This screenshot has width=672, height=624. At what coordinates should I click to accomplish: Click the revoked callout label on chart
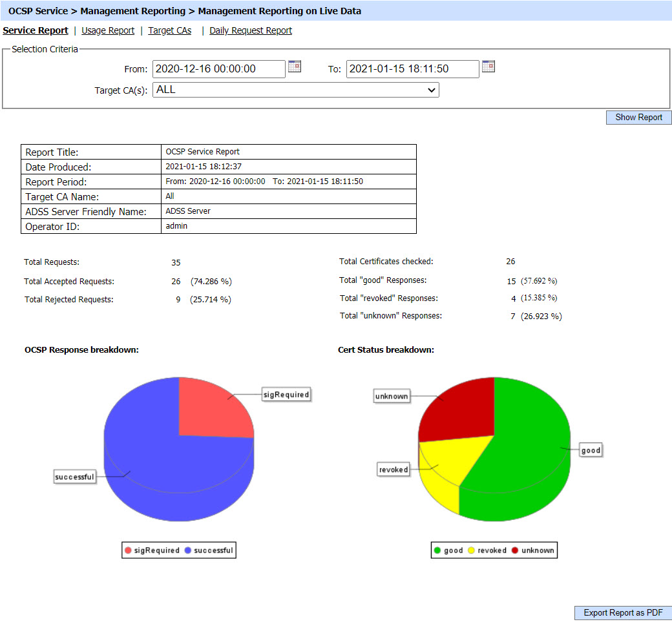(x=394, y=470)
